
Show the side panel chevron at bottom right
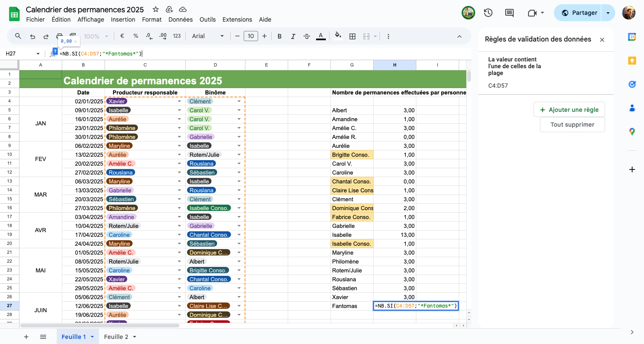click(x=632, y=332)
